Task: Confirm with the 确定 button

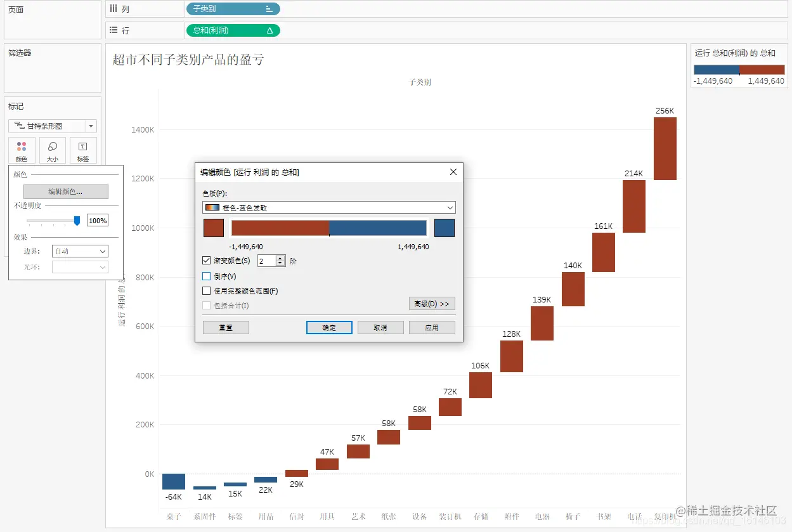Action: 329,328
